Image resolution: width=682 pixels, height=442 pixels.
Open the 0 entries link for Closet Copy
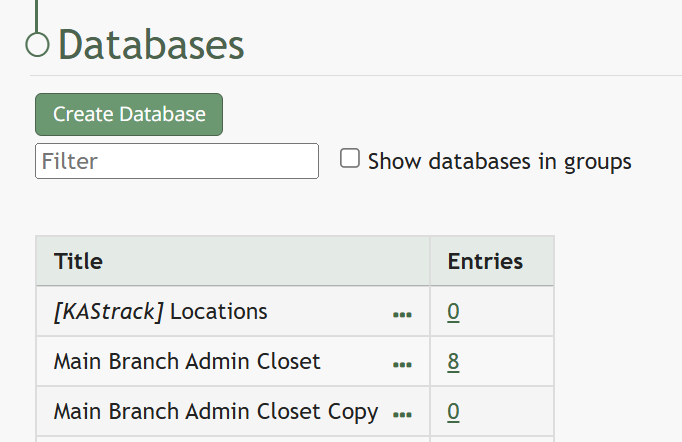453,412
